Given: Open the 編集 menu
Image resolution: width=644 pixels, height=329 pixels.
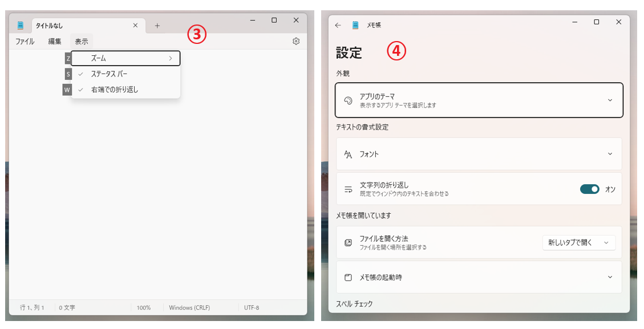Looking at the screenshot, I should pyautogui.click(x=55, y=42).
